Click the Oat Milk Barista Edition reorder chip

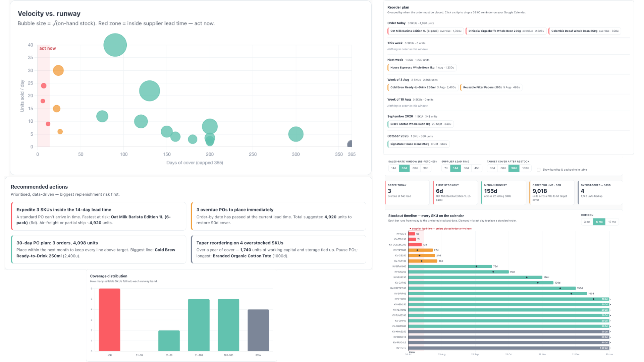[426, 31]
